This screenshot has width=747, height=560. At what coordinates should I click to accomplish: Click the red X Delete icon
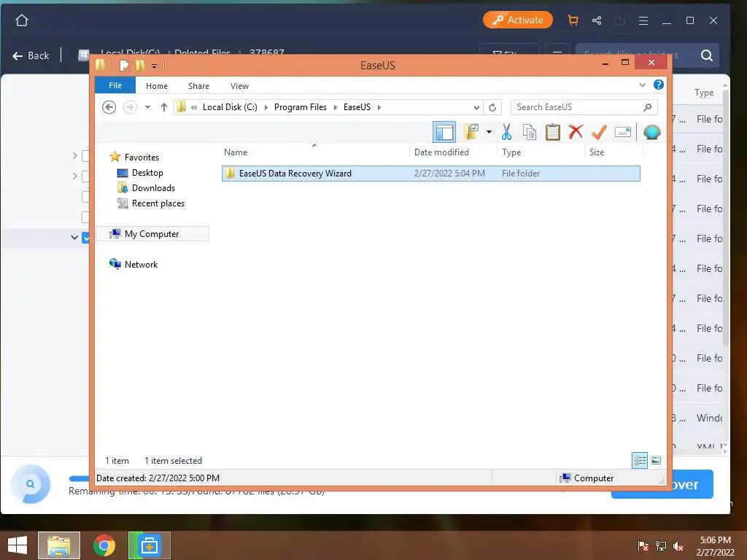(x=576, y=131)
